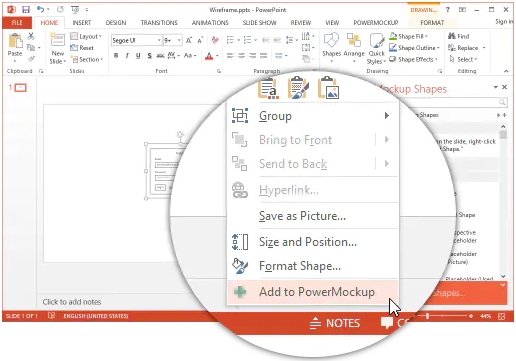Image resolution: width=516 pixels, height=361 pixels.
Task: Open the Shape Fill dropdown
Action: pyautogui.click(x=408, y=36)
